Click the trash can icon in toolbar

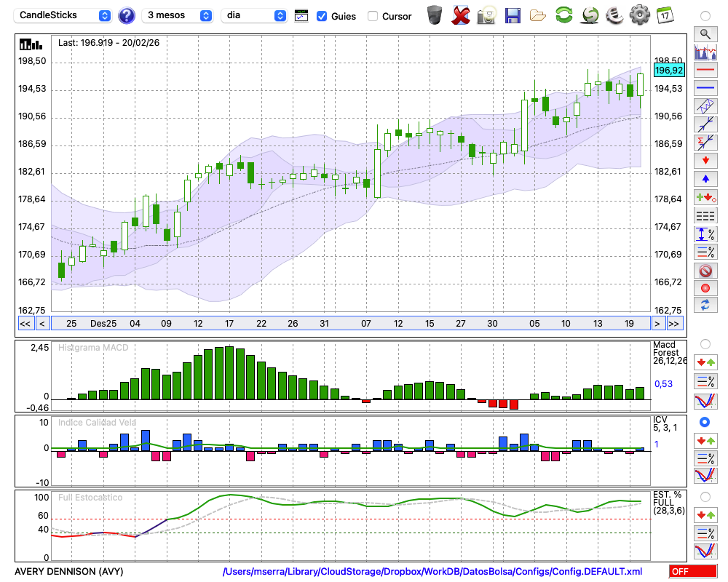(x=435, y=15)
